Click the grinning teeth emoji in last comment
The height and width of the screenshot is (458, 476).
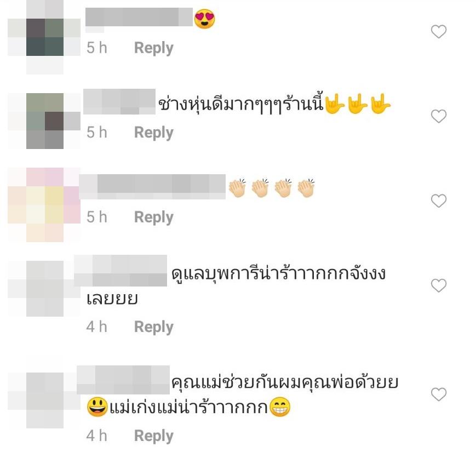(279, 408)
